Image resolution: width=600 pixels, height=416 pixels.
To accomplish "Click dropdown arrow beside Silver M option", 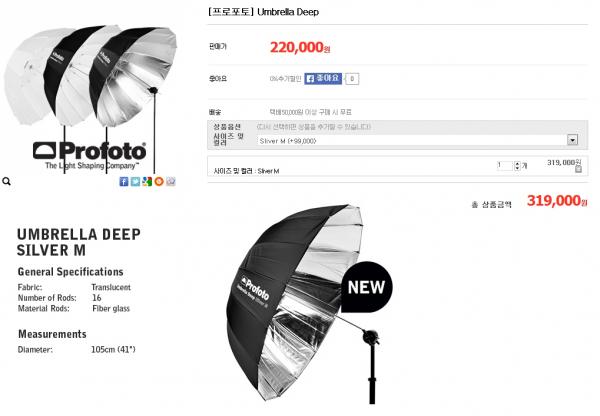I will (x=572, y=140).
